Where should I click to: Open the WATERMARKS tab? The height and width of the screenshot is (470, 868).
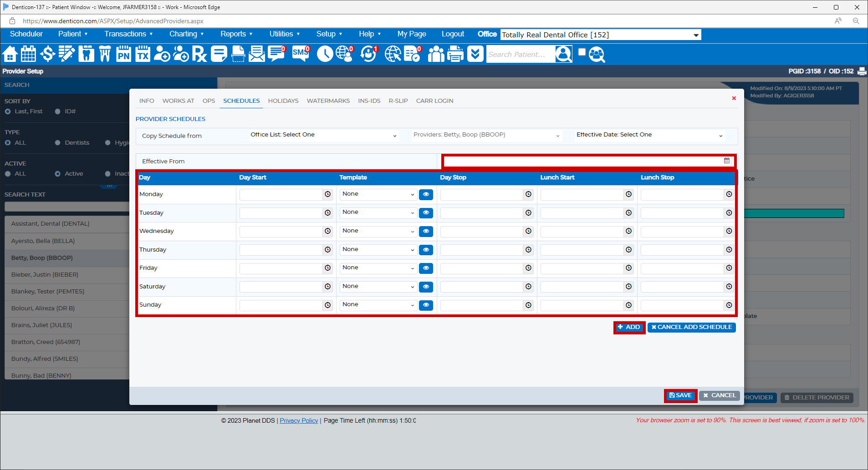[x=328, y=101]
